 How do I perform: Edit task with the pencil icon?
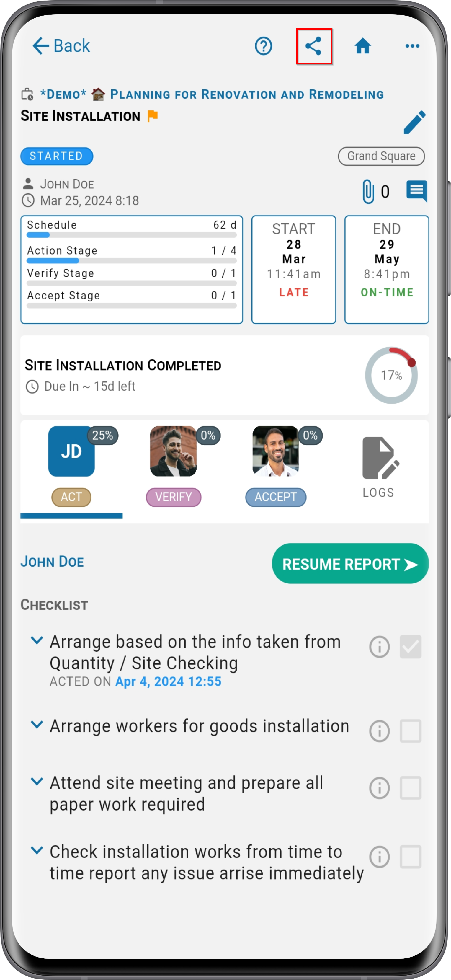414,122
